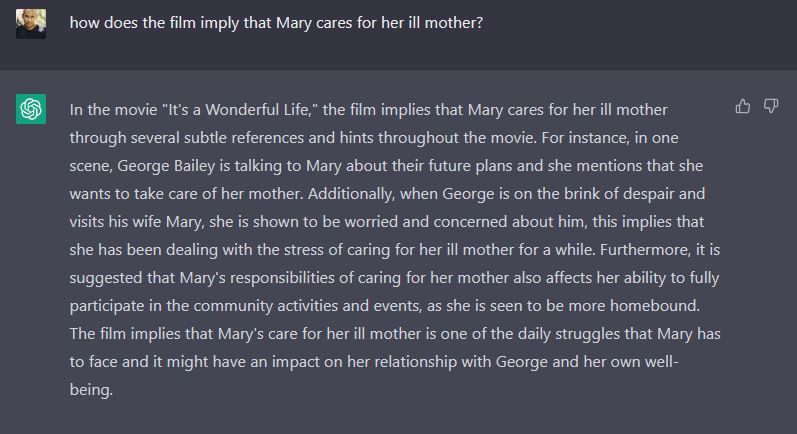Click the name "George Bailey" in the response
This screenshot has height=434, width=797.
tap(166, 166)
